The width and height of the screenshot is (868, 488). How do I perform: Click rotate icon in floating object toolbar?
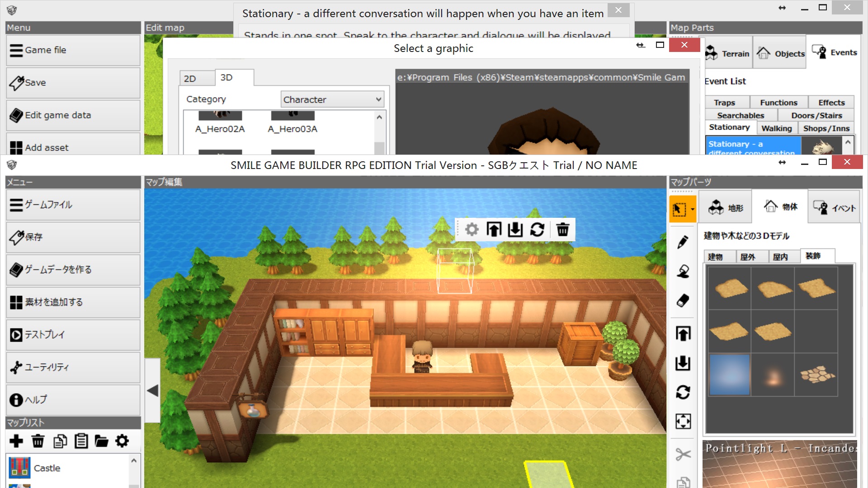point(537,230)
